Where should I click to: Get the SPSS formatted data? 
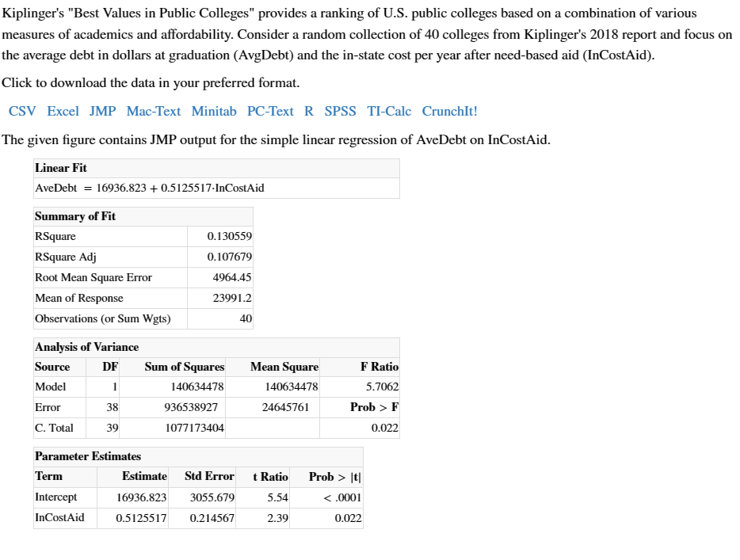click(341, 111)
